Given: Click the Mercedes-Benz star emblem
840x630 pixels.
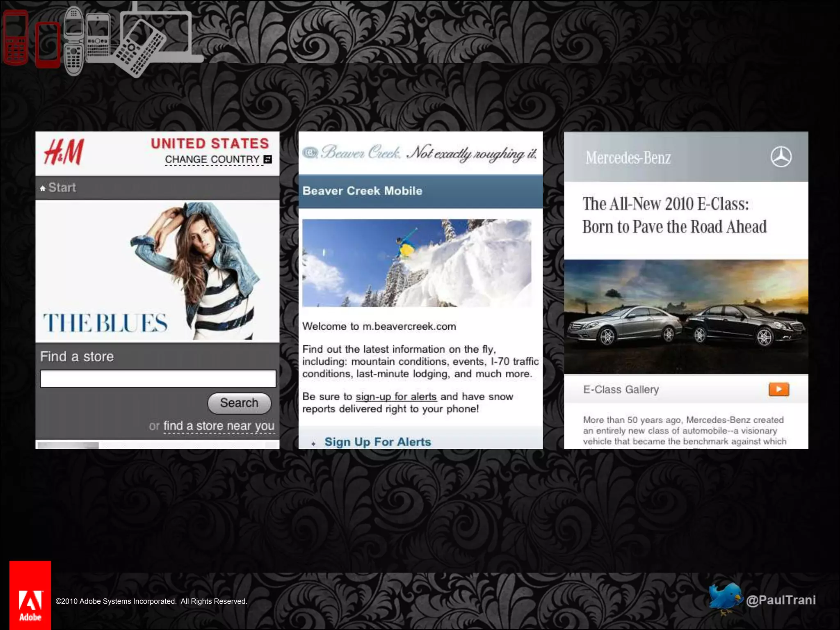Looking at the screenshot, I should click(781, 157).
